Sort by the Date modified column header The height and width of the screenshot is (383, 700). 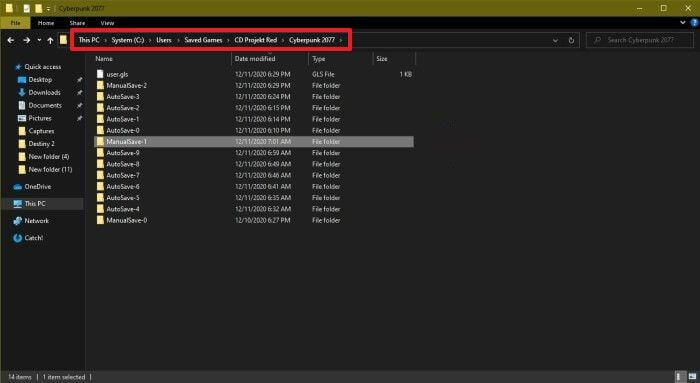pyautogui.click(x=255, y=58)
